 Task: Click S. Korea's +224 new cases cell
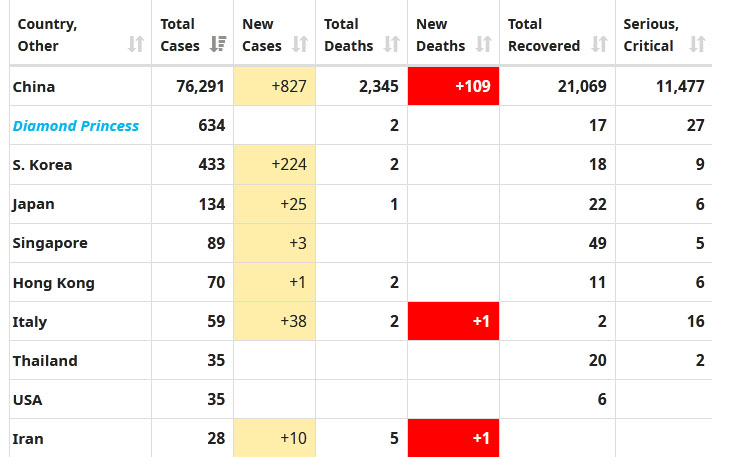(274, 165)
